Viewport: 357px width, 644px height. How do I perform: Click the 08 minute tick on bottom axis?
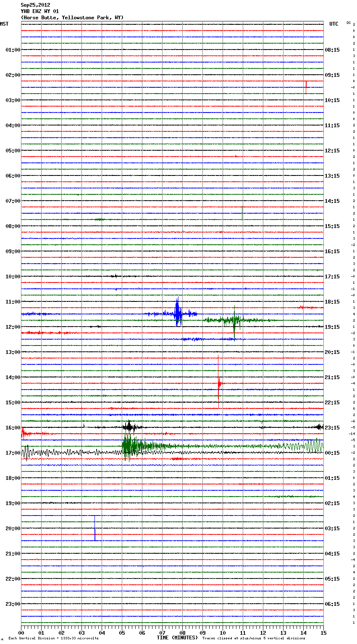pyautogui.click(x=182, y=633)
